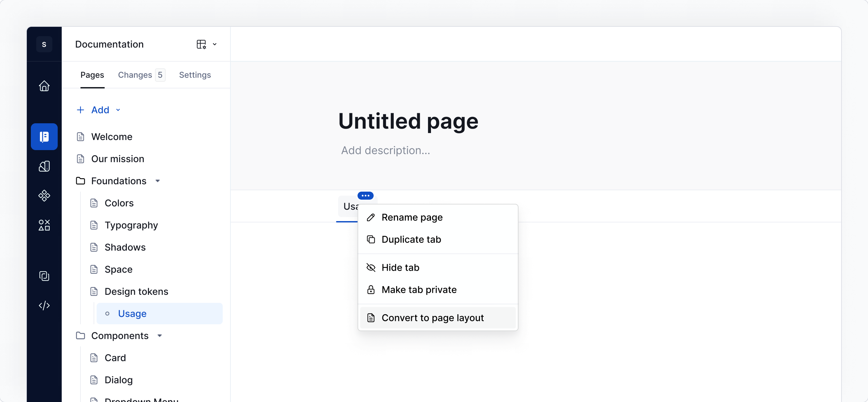Collapse the Components folder
This screenshot has height=402, width=868.
click(159, 336)
